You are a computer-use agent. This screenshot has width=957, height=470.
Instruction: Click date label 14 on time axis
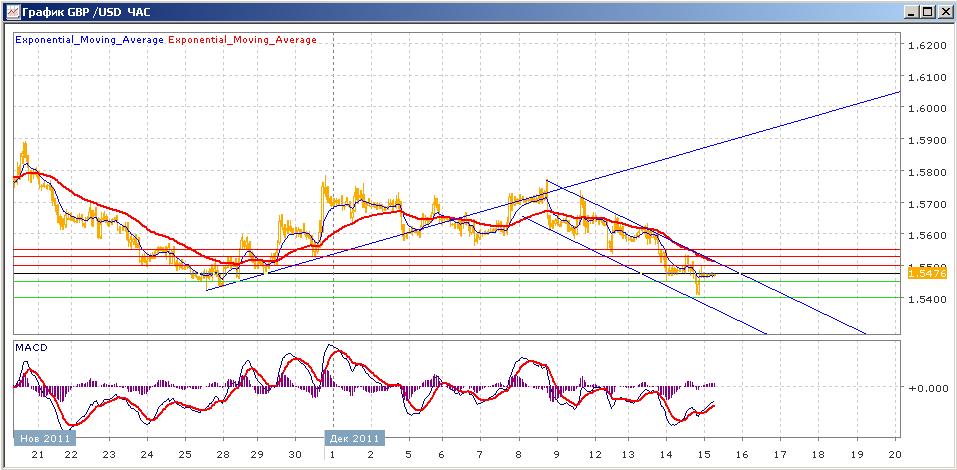pos(666,455)
